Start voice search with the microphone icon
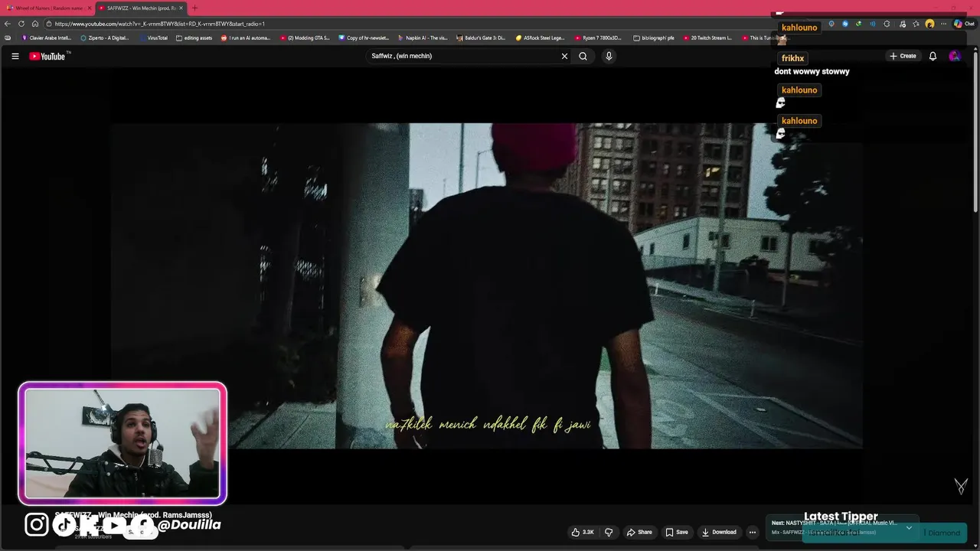The image size is (980, 551). [x=609, y=56]
